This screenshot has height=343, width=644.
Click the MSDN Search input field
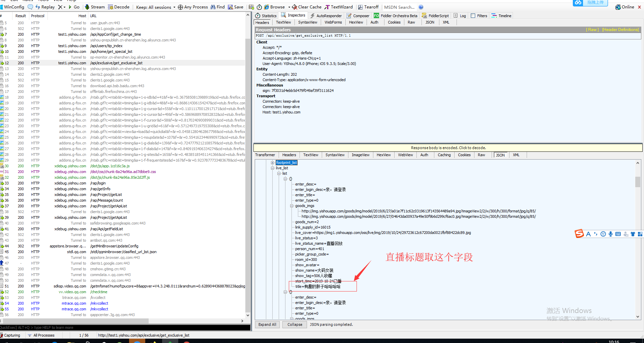click(x=400, y=7)
